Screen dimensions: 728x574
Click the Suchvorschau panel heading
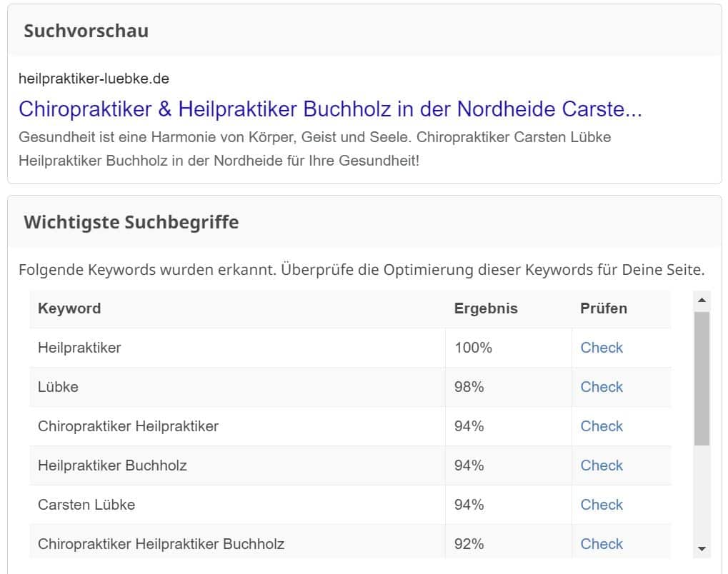click(86, 31)
